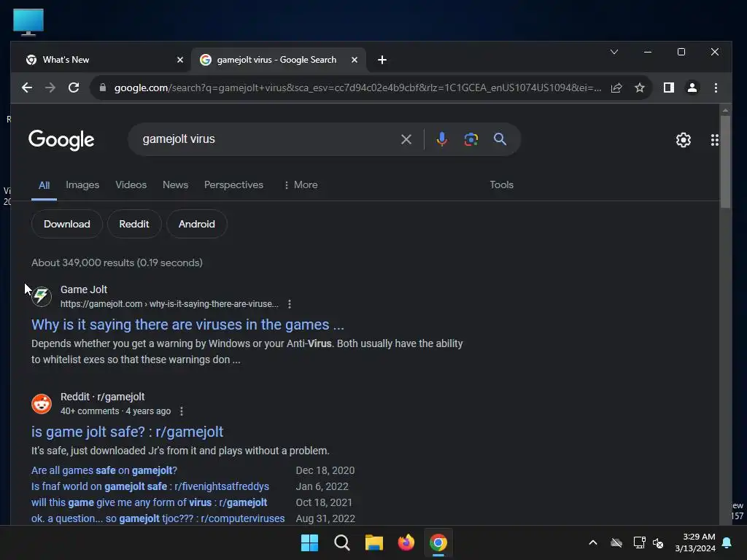Screen dimensions: 747x560
Task: Click the gamejolt.com result URL text
Action: (169, 304)
